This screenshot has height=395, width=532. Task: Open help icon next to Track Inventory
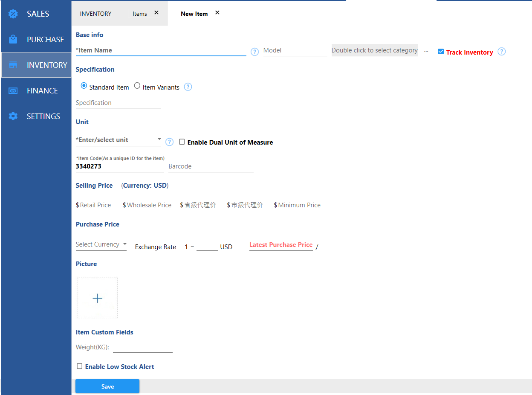(502, 52)
